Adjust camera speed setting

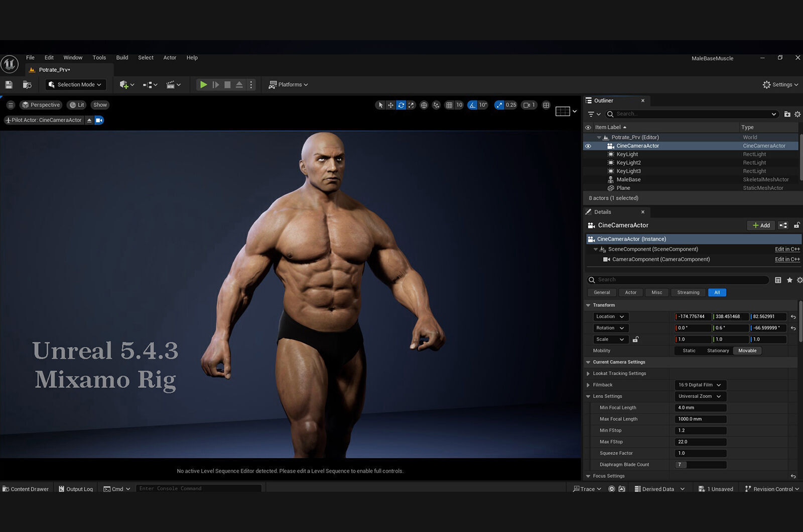pyautogui.click(x=529, y=105)
